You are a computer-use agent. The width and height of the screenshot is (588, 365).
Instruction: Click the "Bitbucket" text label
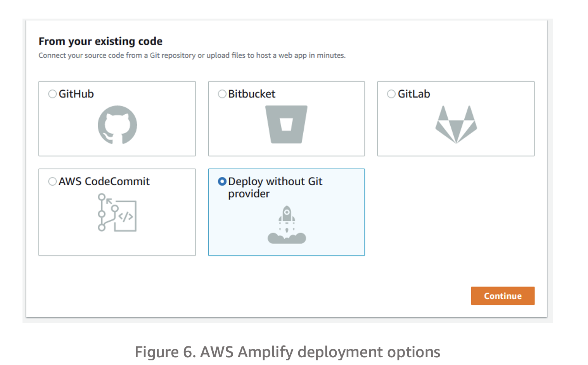[x=252, y=94]
